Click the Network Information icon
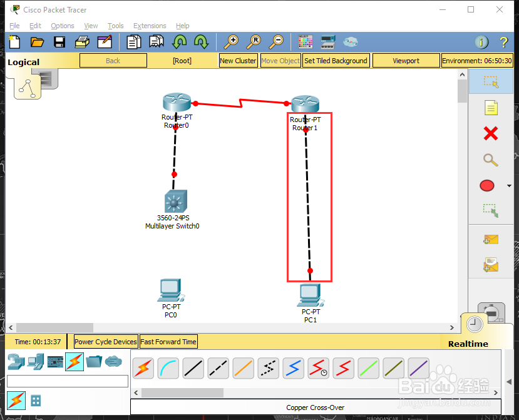The image size is (519, 420). click(x=481, y=42)
